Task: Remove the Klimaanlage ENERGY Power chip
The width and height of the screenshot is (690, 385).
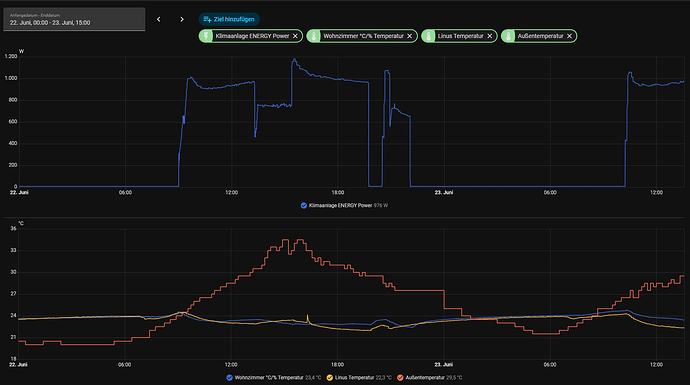Action: click(295, 36)
